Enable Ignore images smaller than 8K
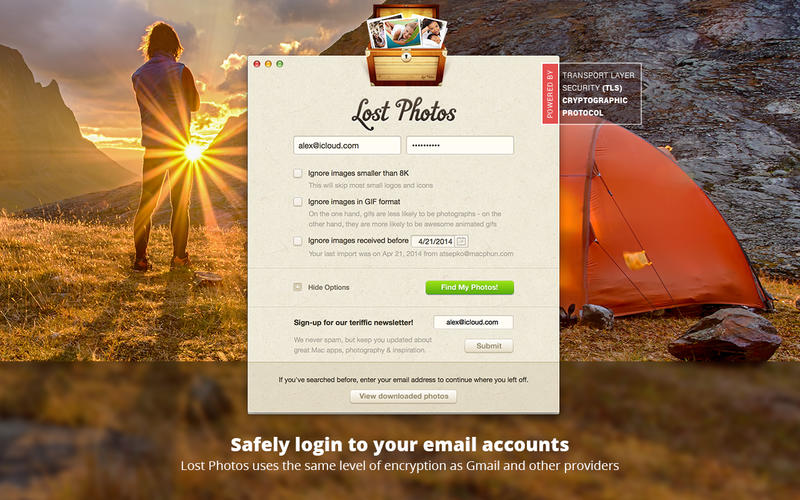The image size is (800, 500). [x=297, y=173]
